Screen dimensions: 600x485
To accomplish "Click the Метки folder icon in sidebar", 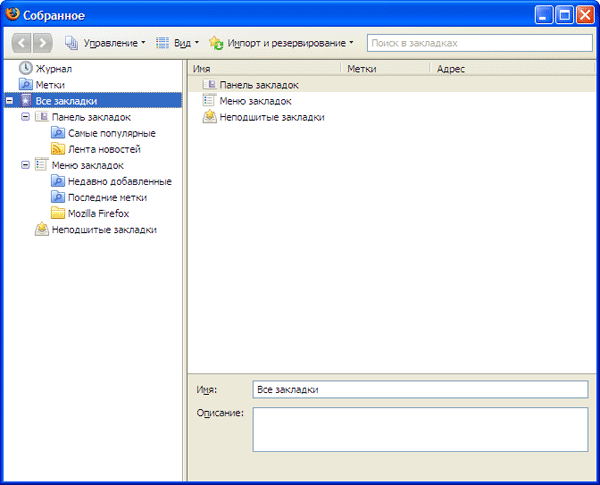I will pos(26,84).
